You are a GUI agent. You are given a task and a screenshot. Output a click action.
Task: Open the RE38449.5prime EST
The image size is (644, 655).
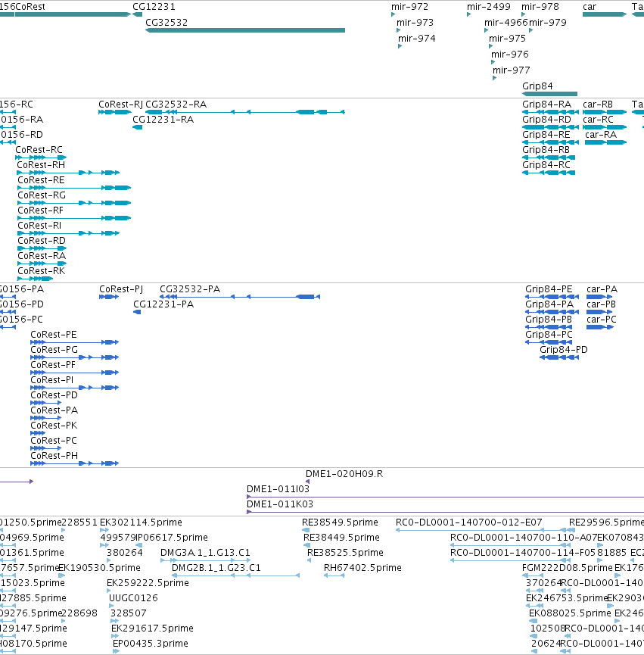[306, 545]
